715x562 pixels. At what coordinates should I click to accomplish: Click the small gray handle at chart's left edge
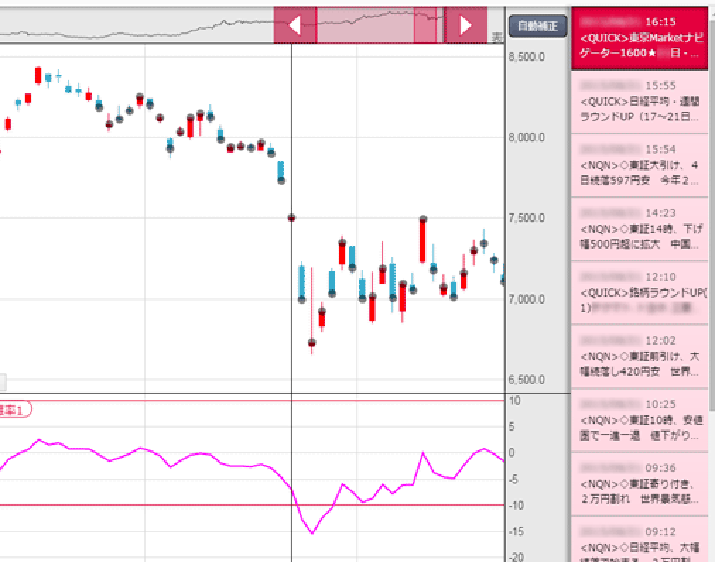3,381
